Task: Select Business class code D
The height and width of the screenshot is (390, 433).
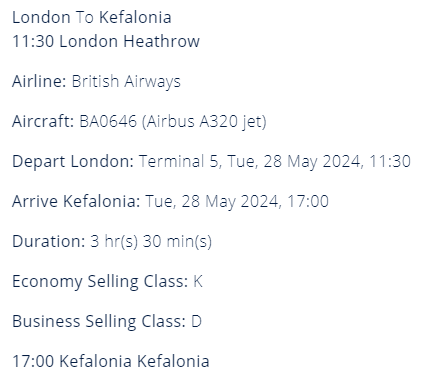Action: [x=196, y=321]
